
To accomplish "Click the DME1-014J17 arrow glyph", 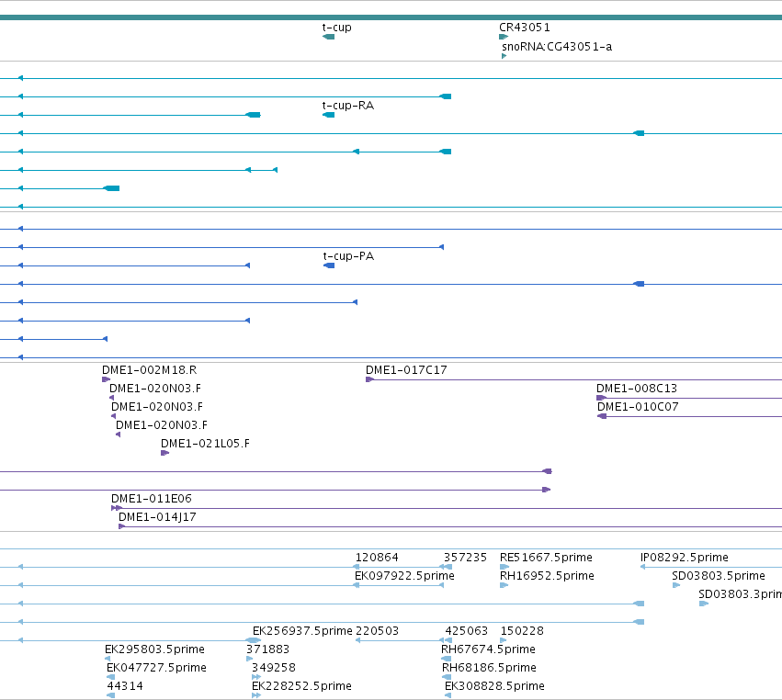I will coord(121,526).
